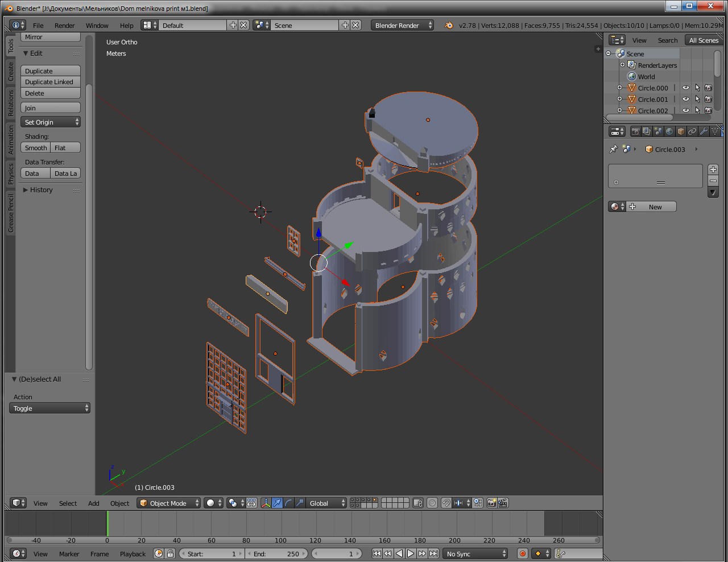Collapse the Edit panel
The height and width of the screenshot is (562, 728).
(x=32, y=53)
